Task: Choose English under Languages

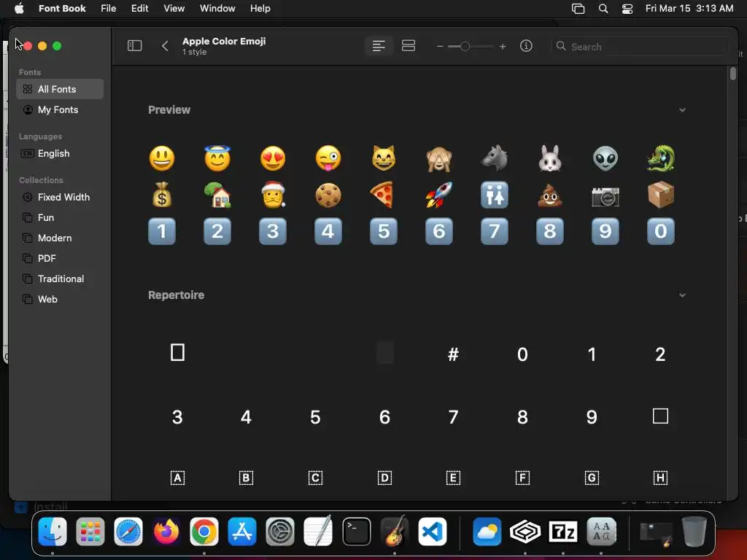Action: pyautogui.click(x=60, y=153)
